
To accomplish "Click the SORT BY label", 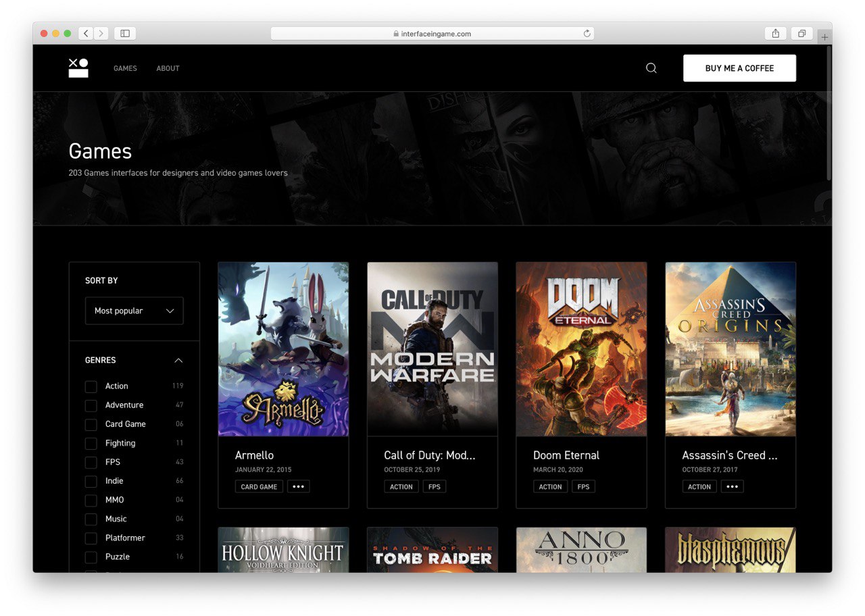I will [101, 280].
